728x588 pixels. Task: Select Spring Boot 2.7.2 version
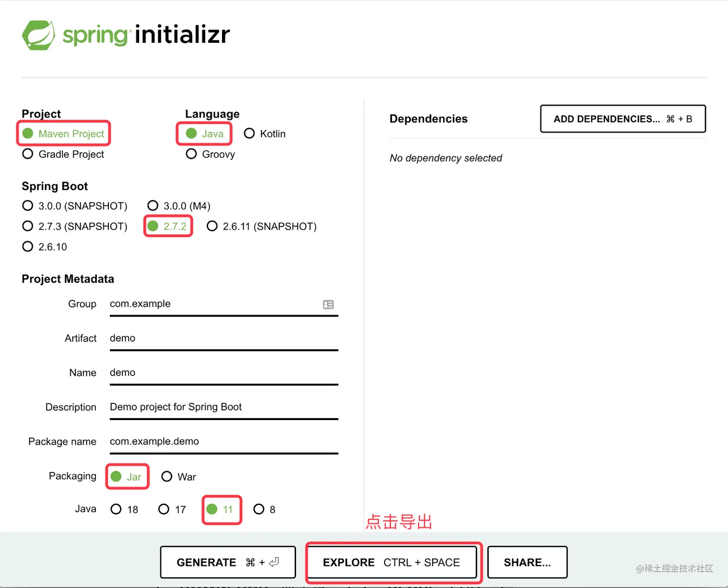click(167, 226)
